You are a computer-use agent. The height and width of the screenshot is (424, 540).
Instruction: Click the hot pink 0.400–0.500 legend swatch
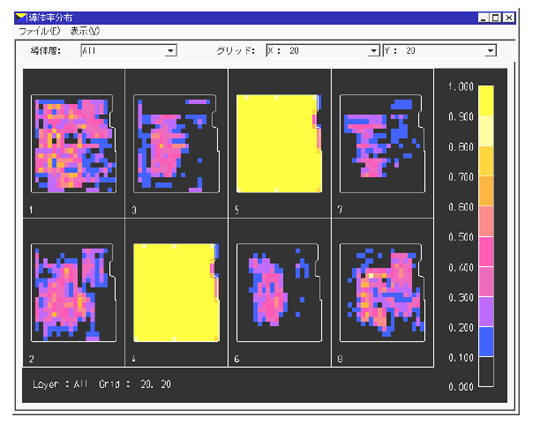point(486,251)
